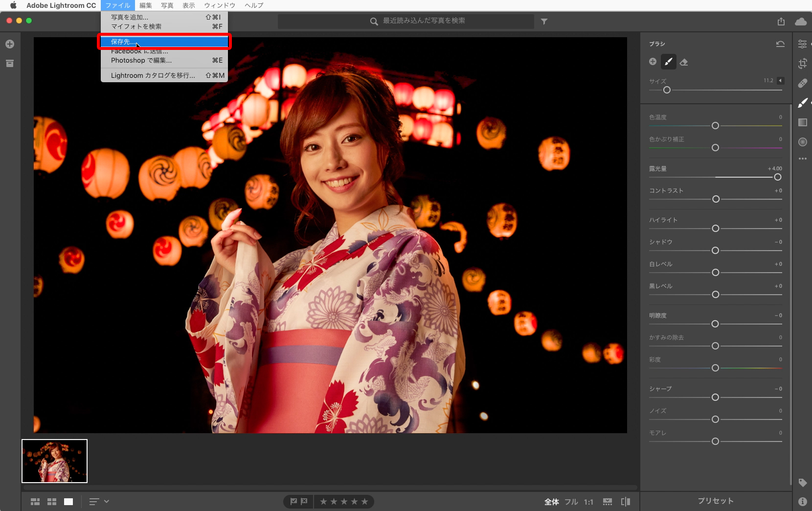The width and height of the screenshot is (812, 511).
Task: Toggle filmstrip visibility icon
Action: (608, 502)
